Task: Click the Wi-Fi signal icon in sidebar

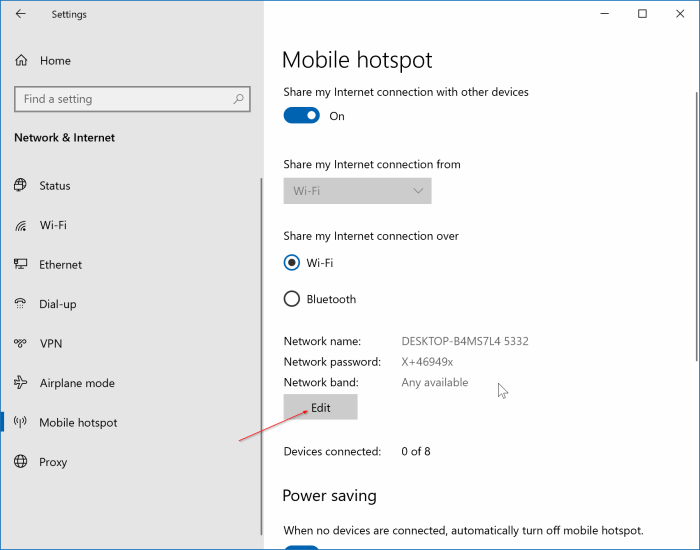Action: point(21,225)
